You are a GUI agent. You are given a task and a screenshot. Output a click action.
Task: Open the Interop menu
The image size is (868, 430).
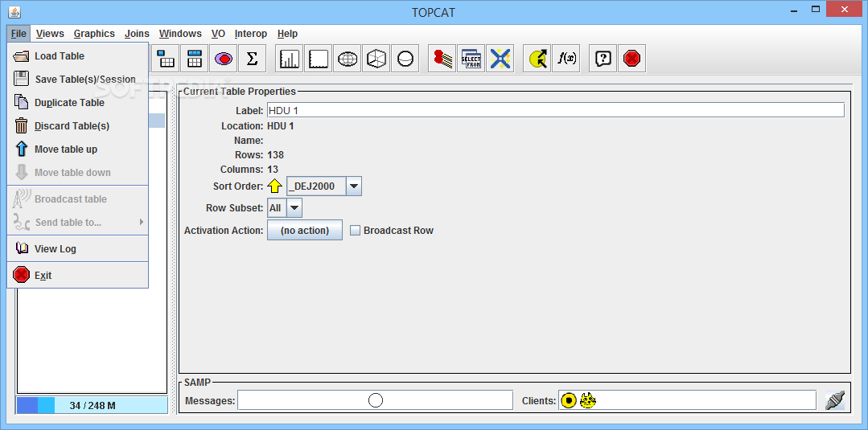tap(251, 34)
